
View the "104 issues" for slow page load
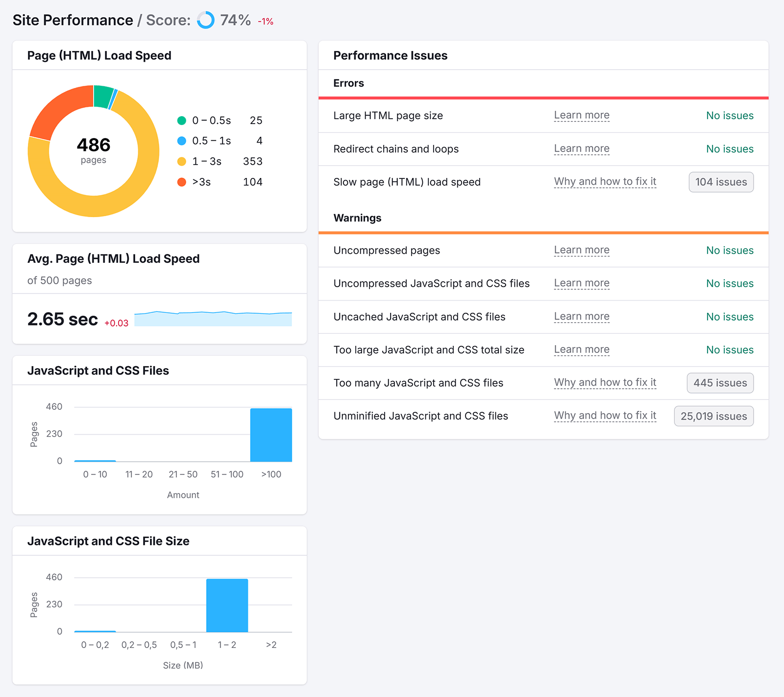[721, 182]
